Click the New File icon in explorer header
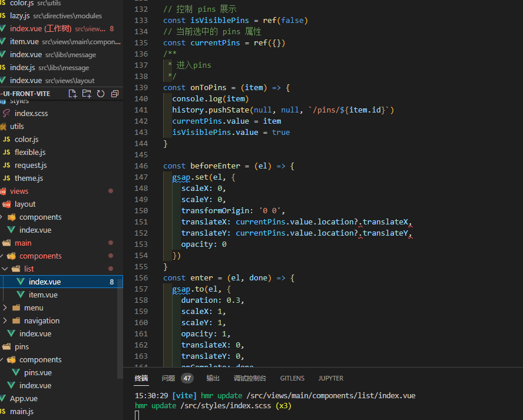The width and height of the screenshot is (523, 420). pos(72,94)
